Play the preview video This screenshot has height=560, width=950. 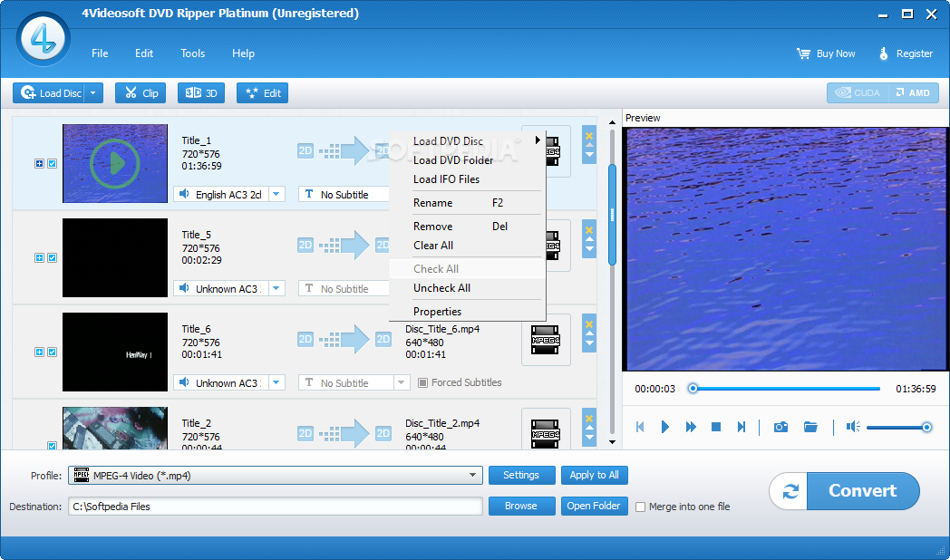point(664,428)
